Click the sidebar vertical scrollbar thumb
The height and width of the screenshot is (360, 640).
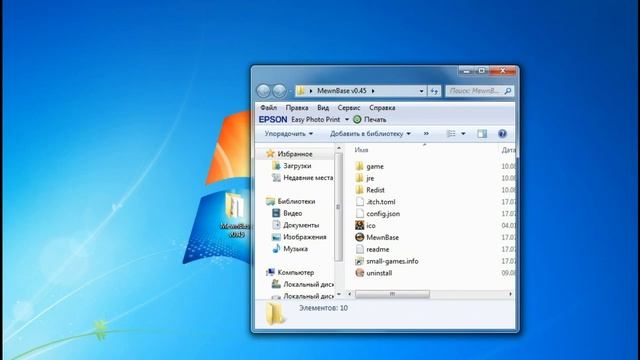[x=338, y=207]
